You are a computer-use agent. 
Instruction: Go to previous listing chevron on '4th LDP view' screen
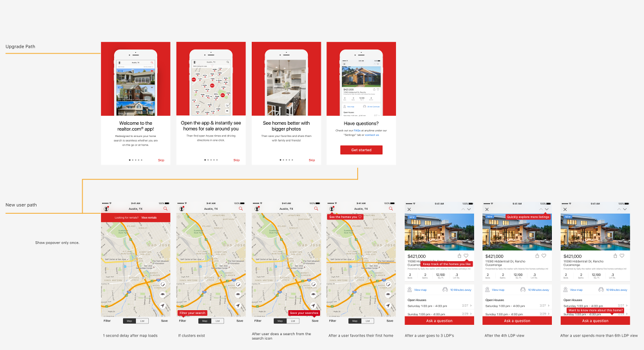click(540, 209)
